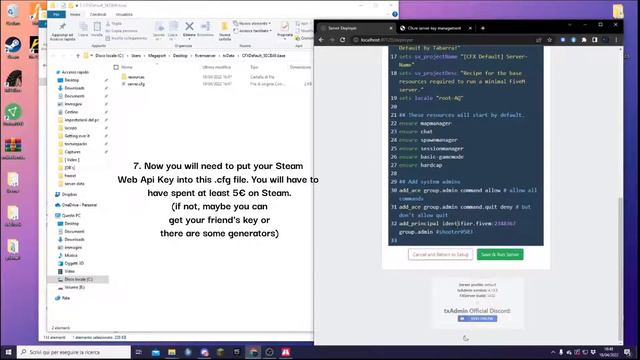
Task: Pin folder to Accesso rapido in Explorer ribbon
Action: [62, 31]
